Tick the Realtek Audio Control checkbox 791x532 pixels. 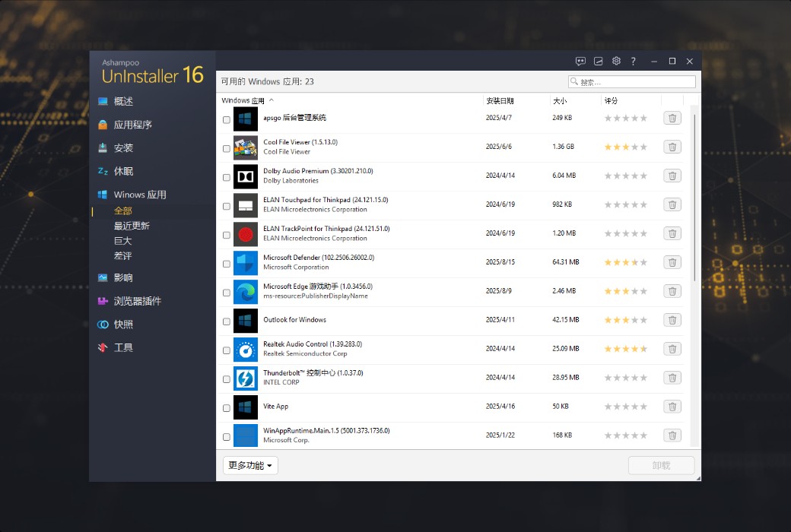[227, 350]
